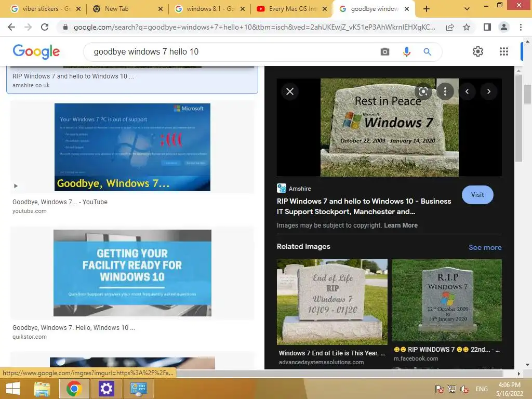This screenshot has height=399, width=532.
Task: Click the network tray icon
Action: pos(452,389)
